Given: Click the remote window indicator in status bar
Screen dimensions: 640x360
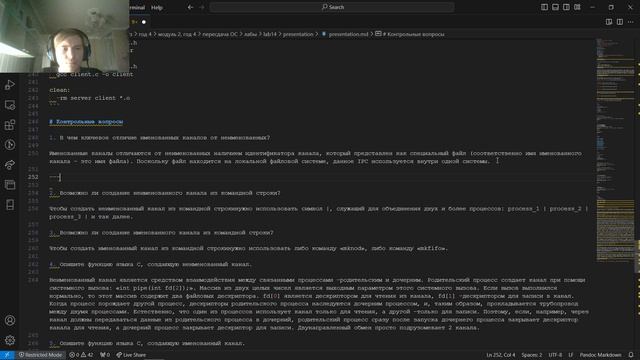Looking at the screenshot, I should coord(7,355).
